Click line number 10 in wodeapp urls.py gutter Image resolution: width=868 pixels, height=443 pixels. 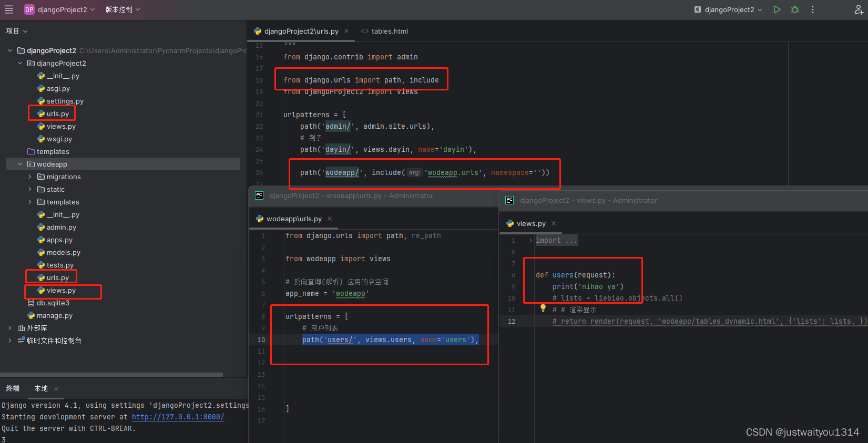click(x=261, y=339)
